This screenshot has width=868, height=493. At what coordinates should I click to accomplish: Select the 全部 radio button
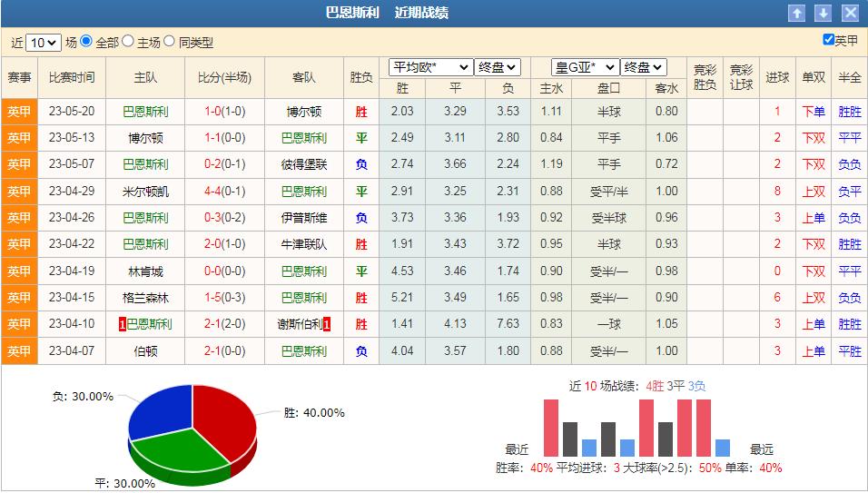tap(86, 41)
